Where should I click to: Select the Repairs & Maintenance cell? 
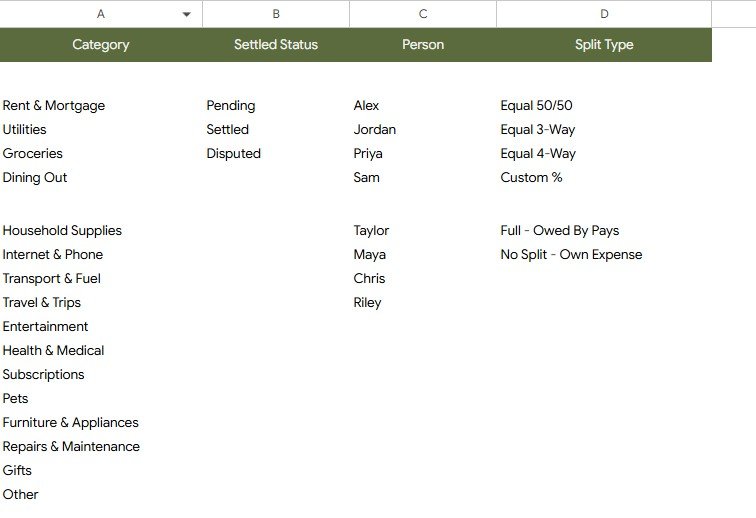click(101, 447)
